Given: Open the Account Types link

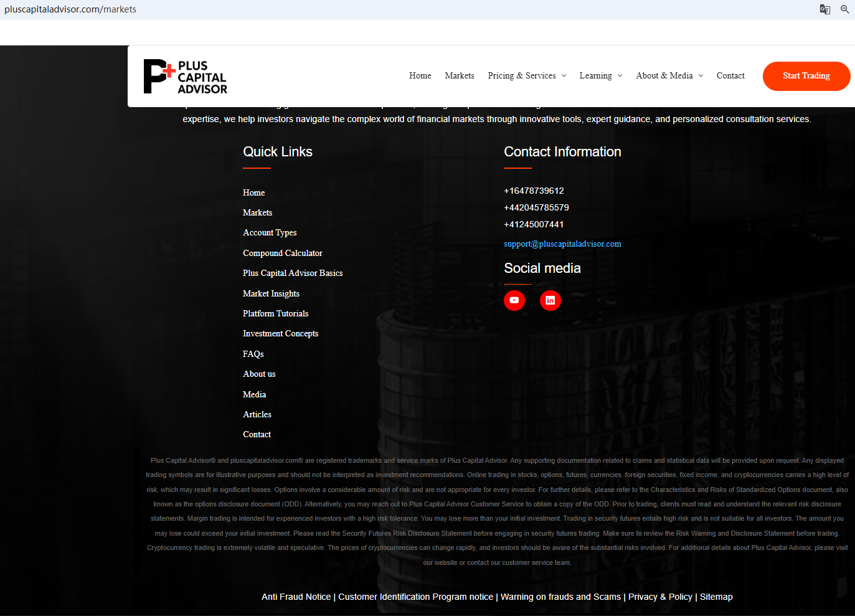Looking at the screenshot, I should click(x=270, y=232).
